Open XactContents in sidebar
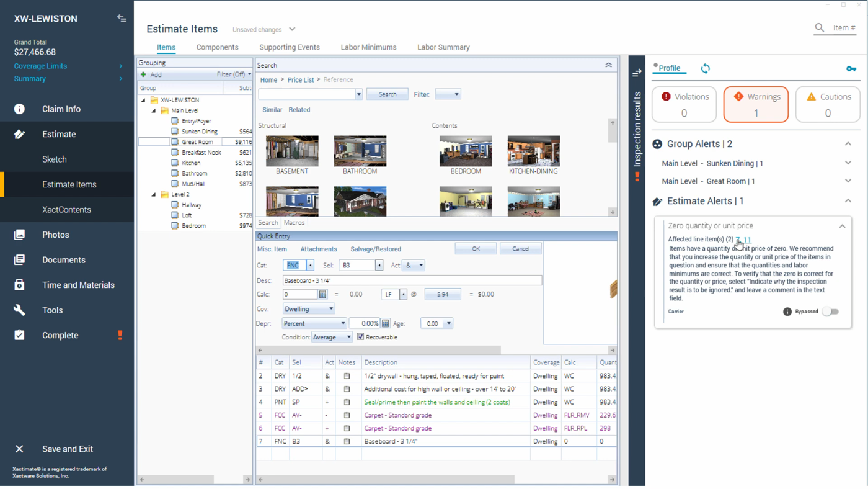Image resolution: width=868 pixels, height=489 pixels. [x=67, y=210]
